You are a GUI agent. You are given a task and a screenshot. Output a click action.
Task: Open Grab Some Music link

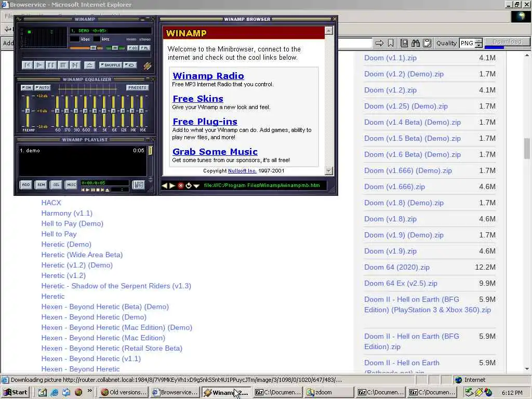(215, 152)
